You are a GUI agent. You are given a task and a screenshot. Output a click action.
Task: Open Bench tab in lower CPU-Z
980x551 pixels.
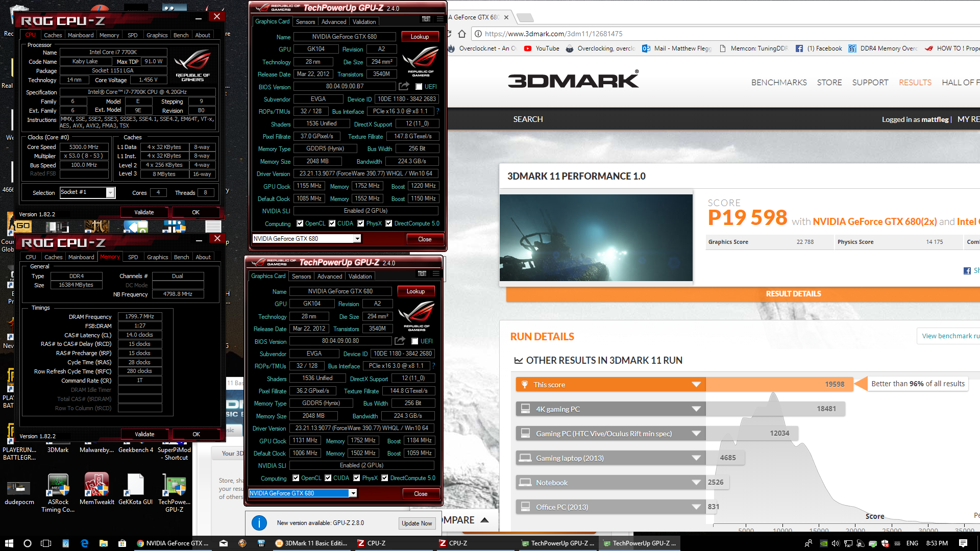[181, 257]
